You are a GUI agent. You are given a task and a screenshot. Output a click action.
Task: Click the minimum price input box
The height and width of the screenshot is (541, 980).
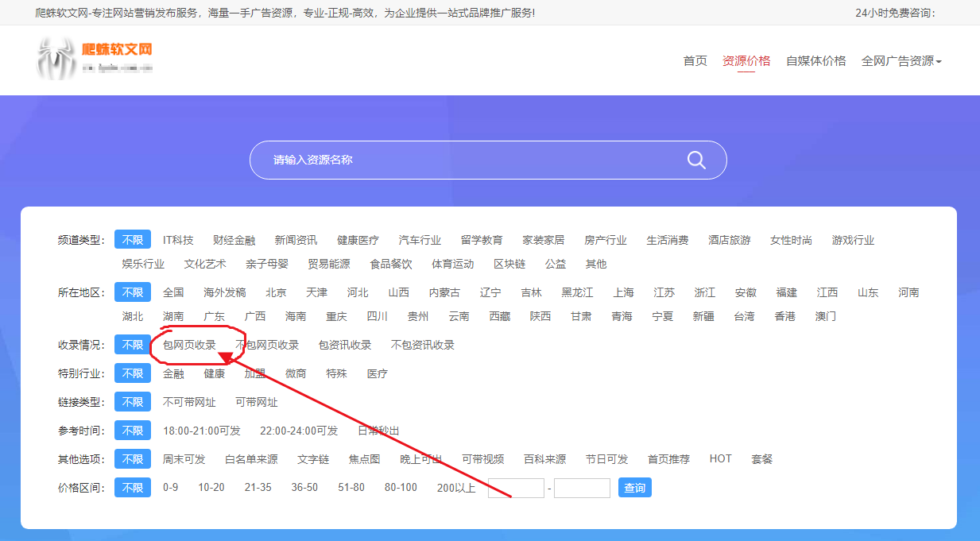(x=515, y=487)
